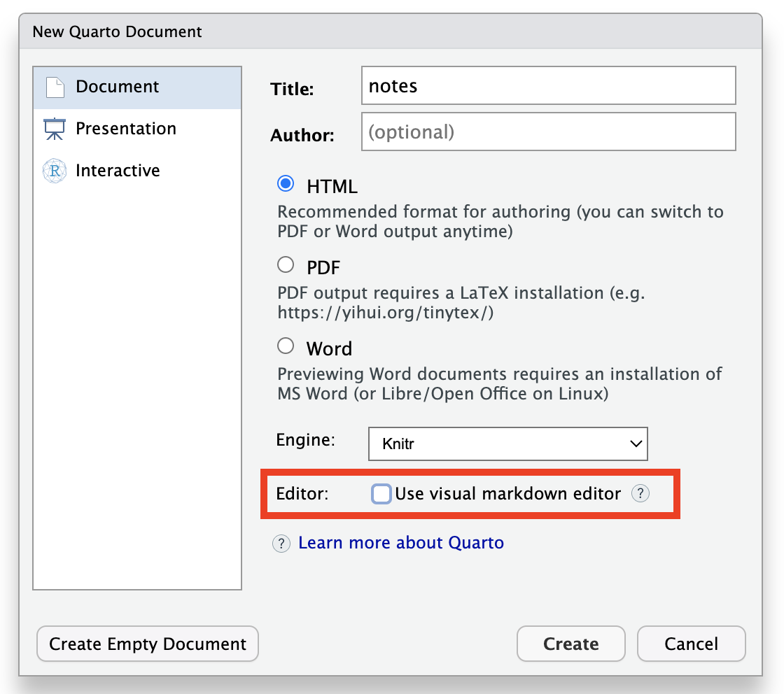Click the question mark icon before Learn more
Screen dimensions: 784x694
pos(281,544)
